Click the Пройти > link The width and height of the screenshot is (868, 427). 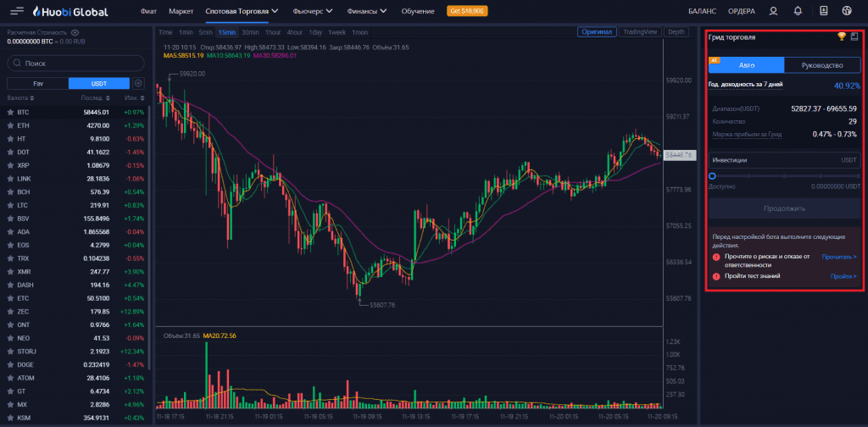843,276
